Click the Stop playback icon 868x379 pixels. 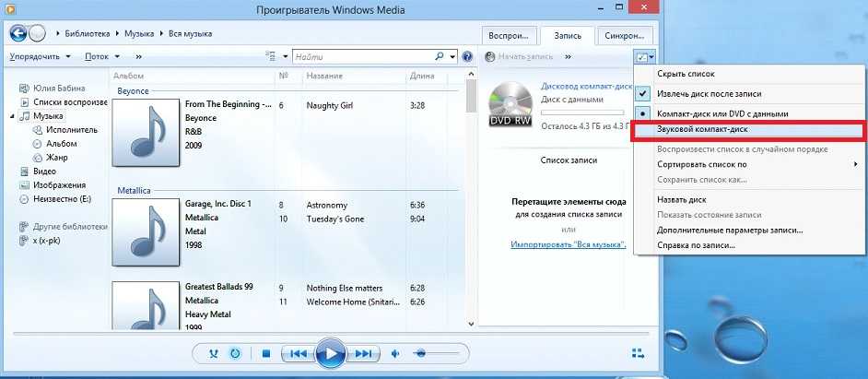[x=265, y=353]
